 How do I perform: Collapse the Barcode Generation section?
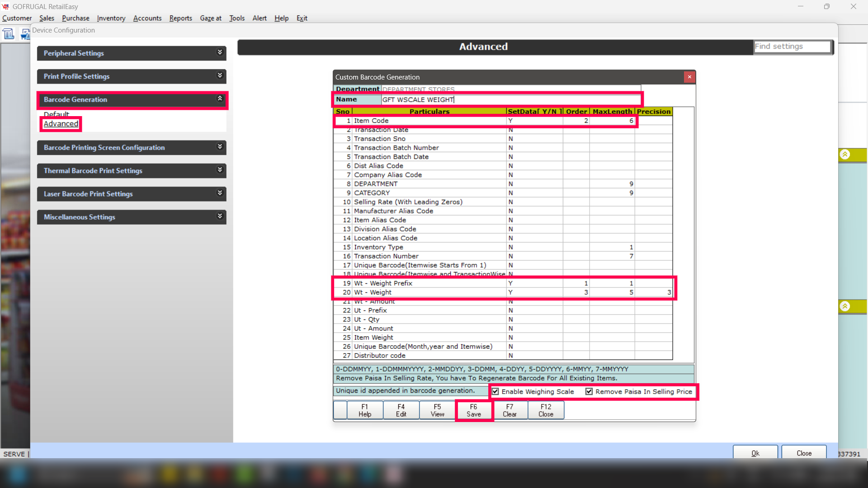click(x=220, y=99)
